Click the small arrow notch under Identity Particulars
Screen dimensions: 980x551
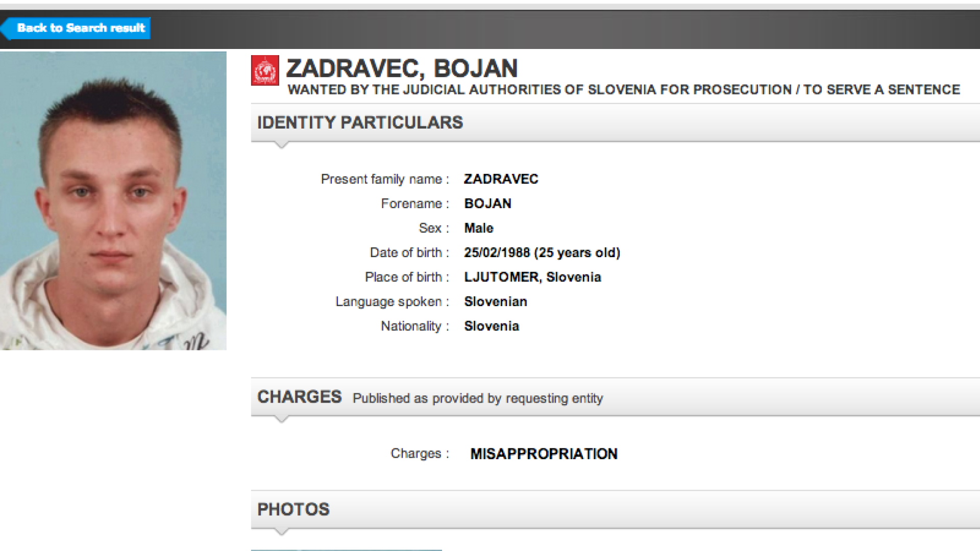coord(281,145)
